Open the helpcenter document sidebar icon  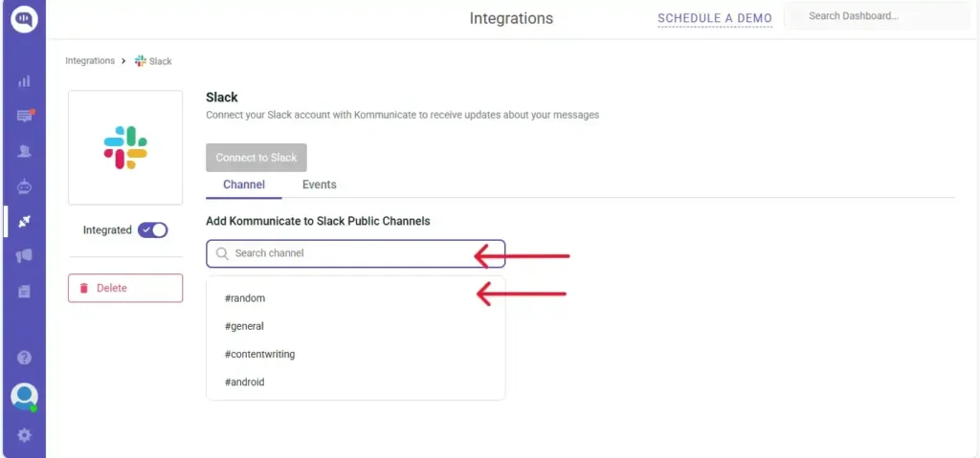pos(24,292)
